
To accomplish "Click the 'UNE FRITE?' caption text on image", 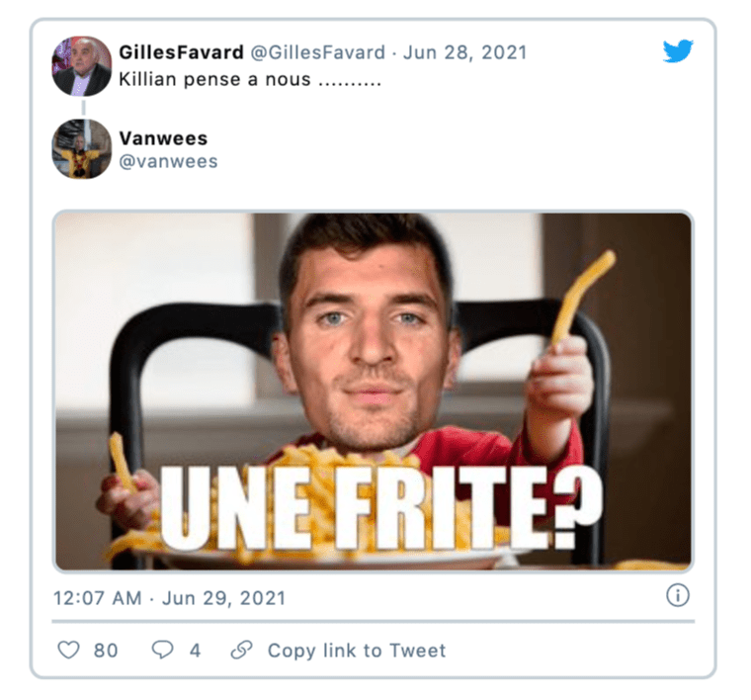I will [381, 508].
